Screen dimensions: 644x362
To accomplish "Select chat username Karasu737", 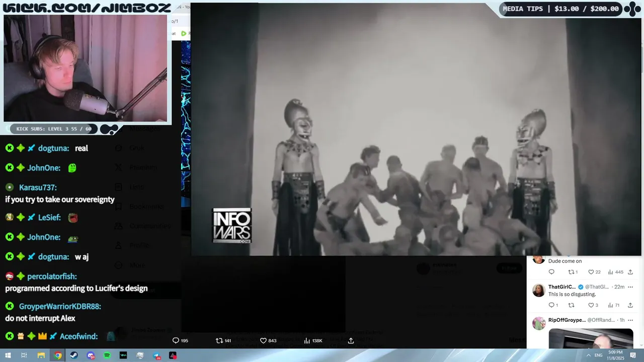I will pyautogui.click(x=38, y=188).
